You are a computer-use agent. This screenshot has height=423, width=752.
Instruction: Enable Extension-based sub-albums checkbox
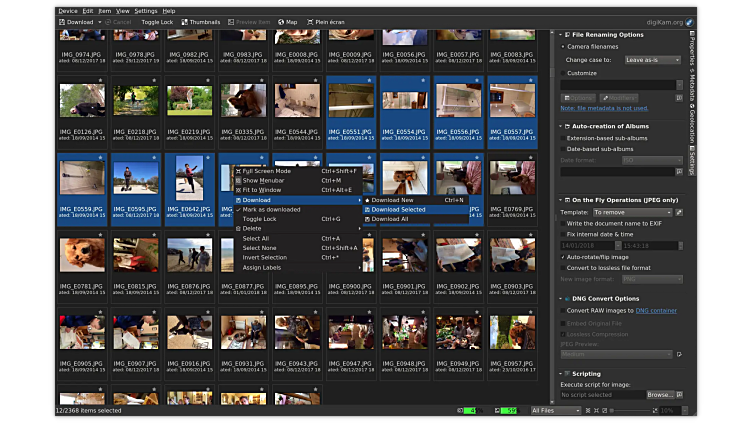pyautogui.click(x=563, y=138)
